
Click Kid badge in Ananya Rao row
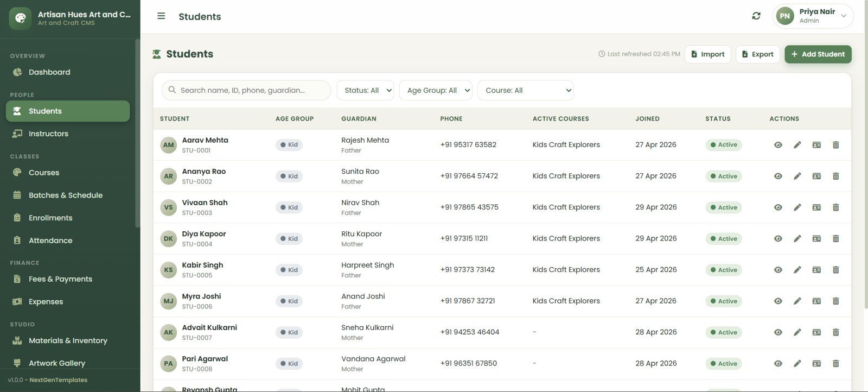pyautogui.click(x=289, y=176)
